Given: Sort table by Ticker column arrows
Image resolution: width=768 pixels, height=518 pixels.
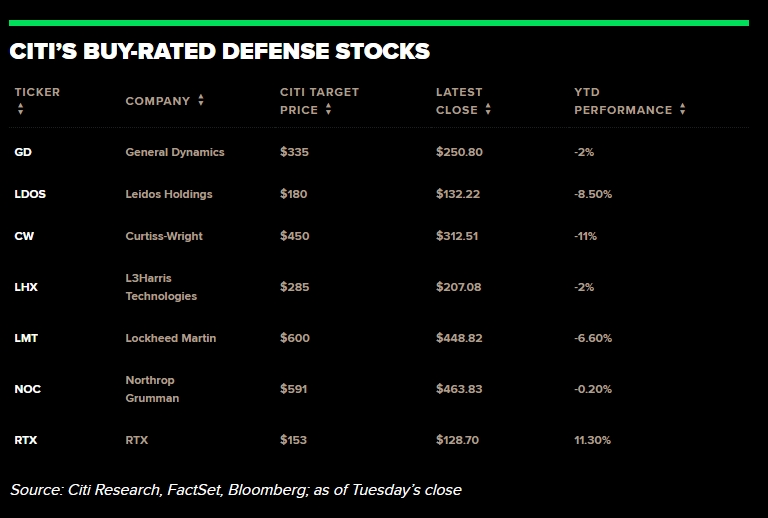Looking at the screenshot, I should 19,110.
